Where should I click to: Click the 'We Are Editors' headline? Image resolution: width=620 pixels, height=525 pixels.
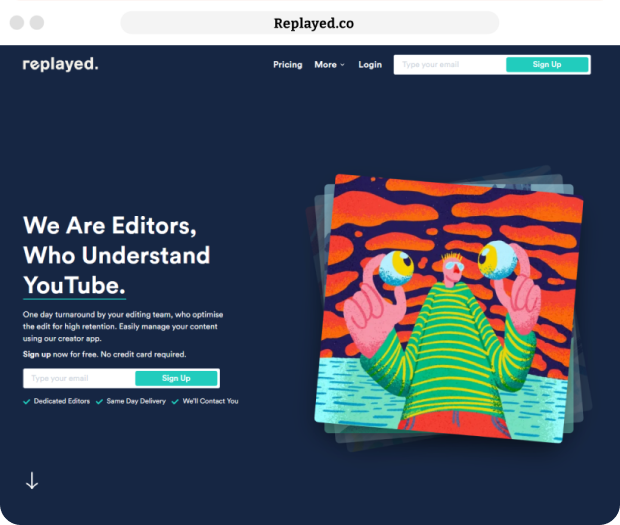coord(117,255)
